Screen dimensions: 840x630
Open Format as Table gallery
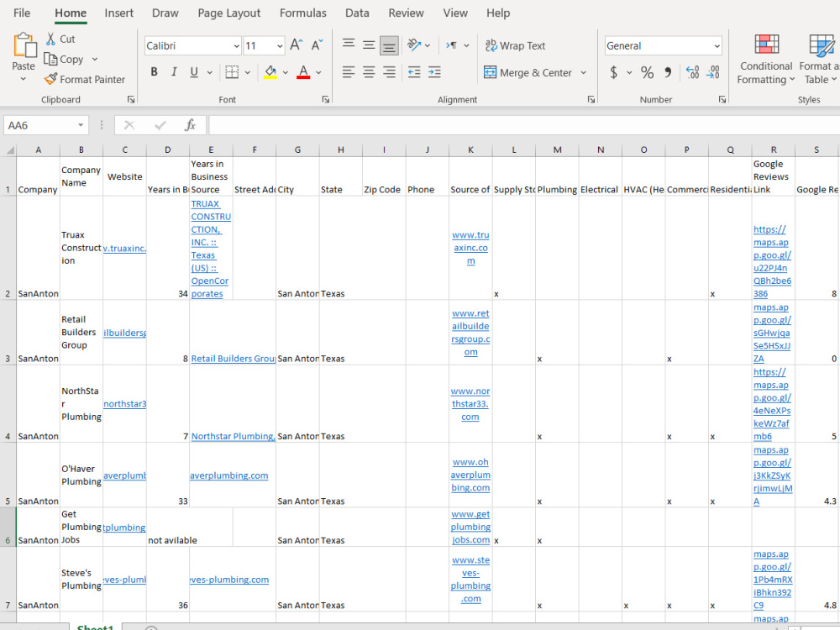(818, 59)
